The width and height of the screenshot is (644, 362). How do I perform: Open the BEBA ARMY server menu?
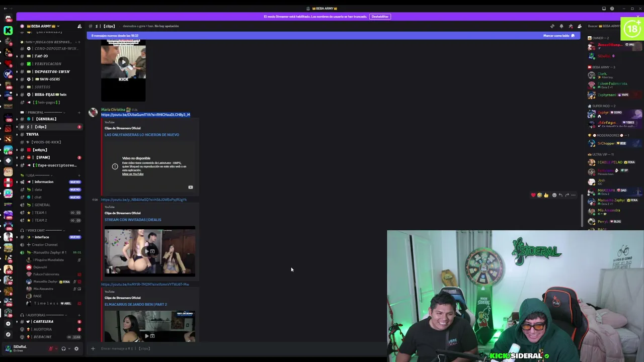[43, 26]
